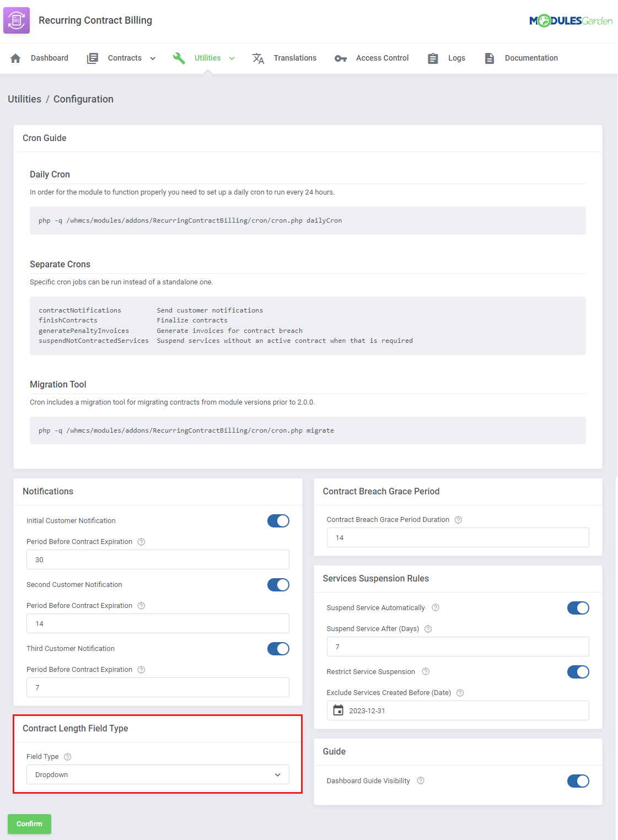Click the Contracts list icon
618x840 pixels.
click(x=93, y=58)
